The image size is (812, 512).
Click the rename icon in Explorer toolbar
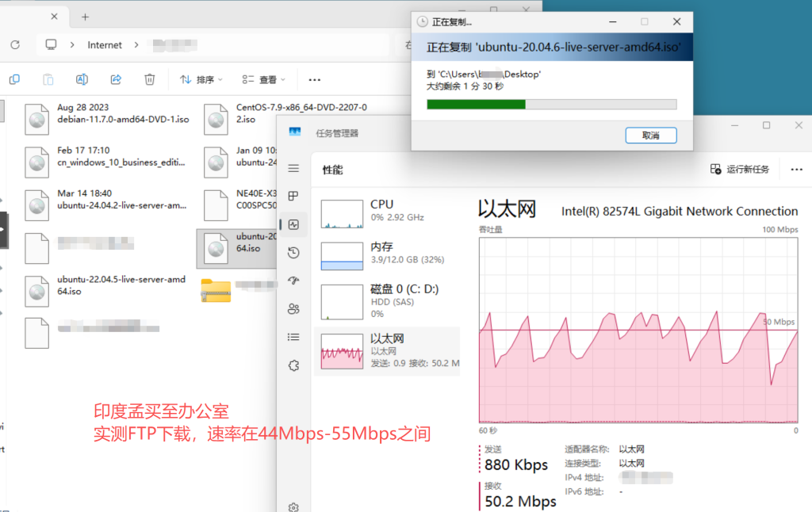82,79
